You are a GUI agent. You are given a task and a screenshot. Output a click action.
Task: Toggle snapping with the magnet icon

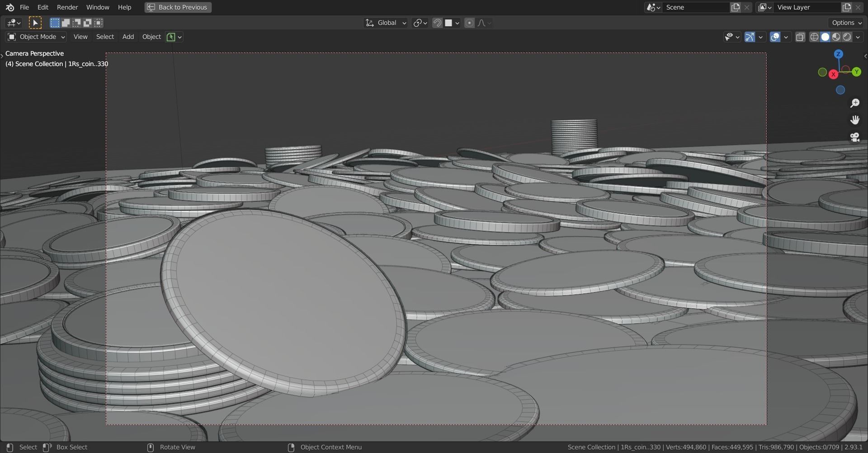[x=437, y=23]
